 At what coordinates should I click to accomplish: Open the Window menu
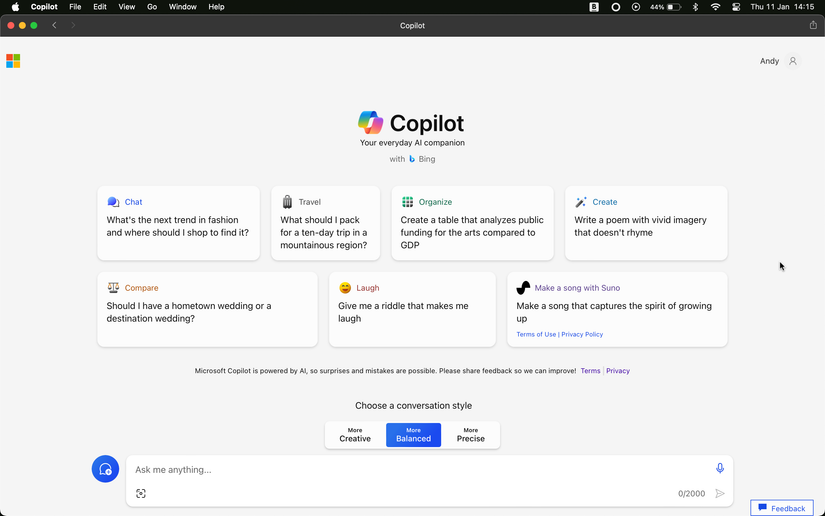[182, 7]
